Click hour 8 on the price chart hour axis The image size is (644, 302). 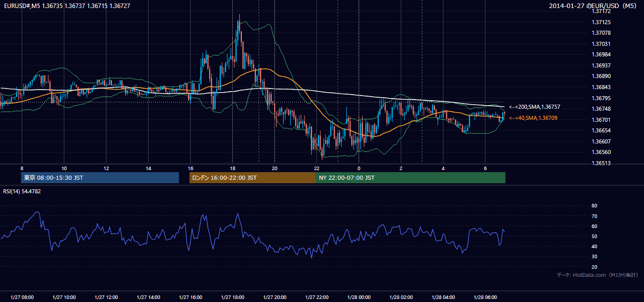click(x=22, y=168)
